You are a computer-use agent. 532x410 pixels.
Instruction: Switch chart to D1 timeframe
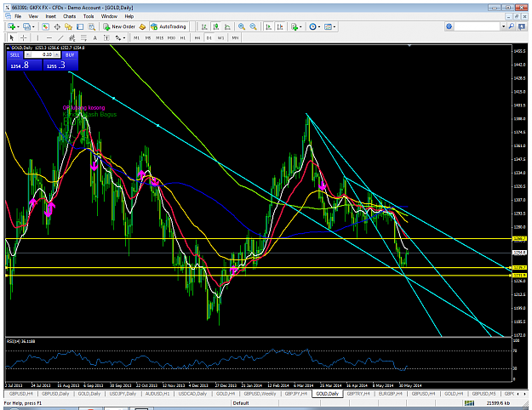point(209,38)
